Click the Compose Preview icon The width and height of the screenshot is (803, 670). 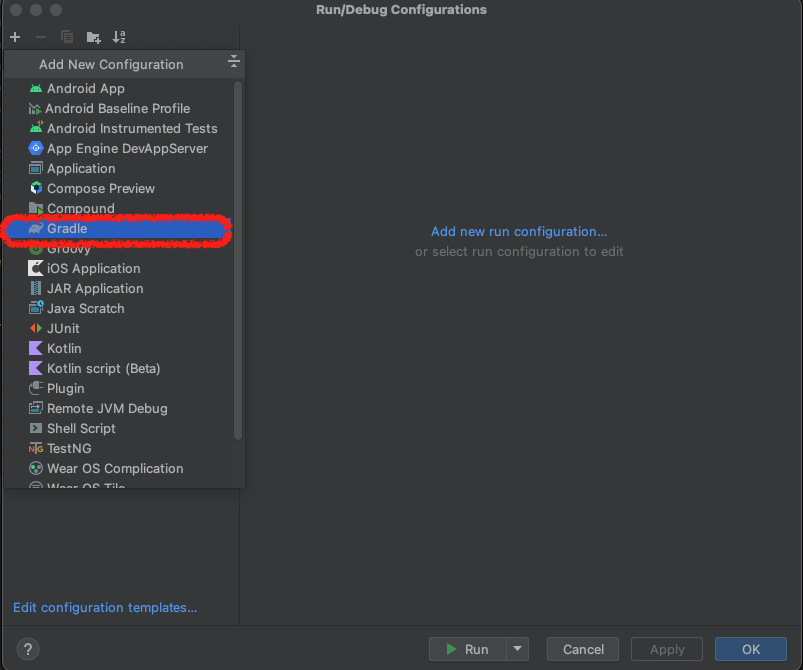(36, 188)
